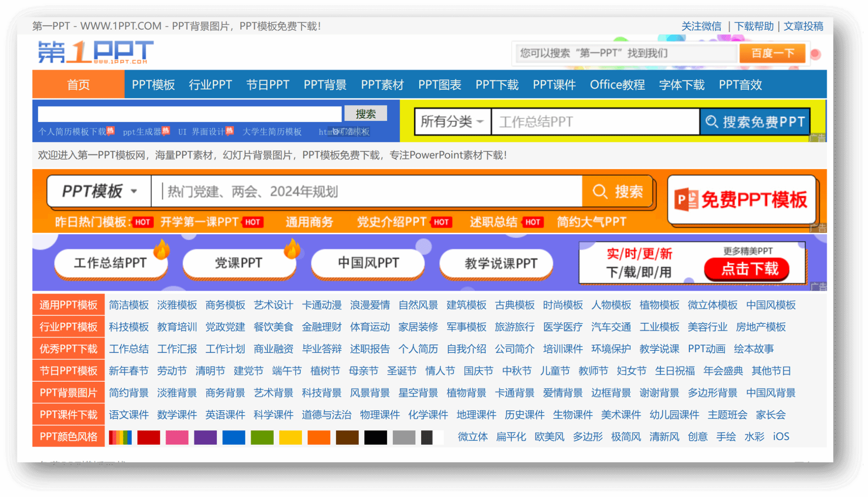This screenshot has width=868, height=497.
Task: Go to 首页 tab
Action: [78, 85]
